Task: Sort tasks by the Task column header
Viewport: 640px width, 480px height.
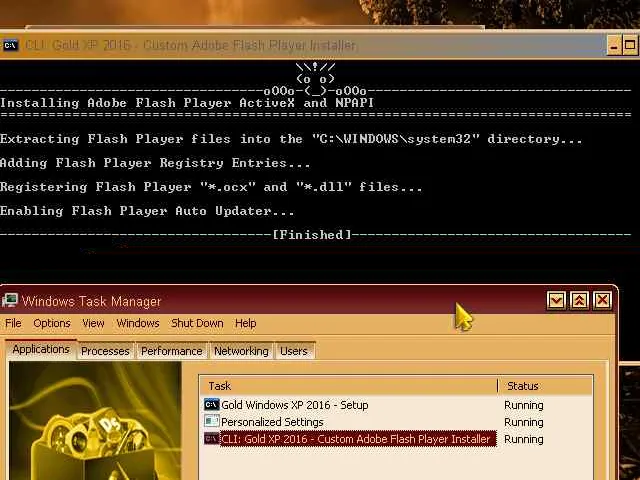Action: [349, 386]
